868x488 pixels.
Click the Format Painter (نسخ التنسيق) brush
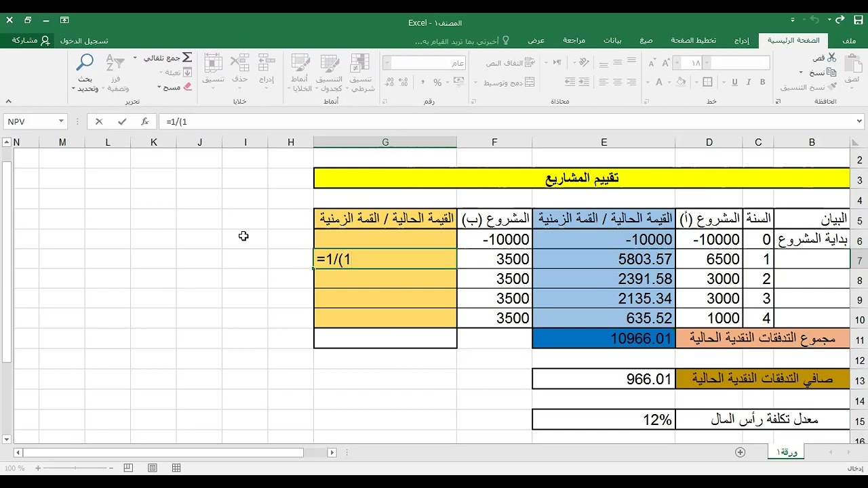click(831, 87)
